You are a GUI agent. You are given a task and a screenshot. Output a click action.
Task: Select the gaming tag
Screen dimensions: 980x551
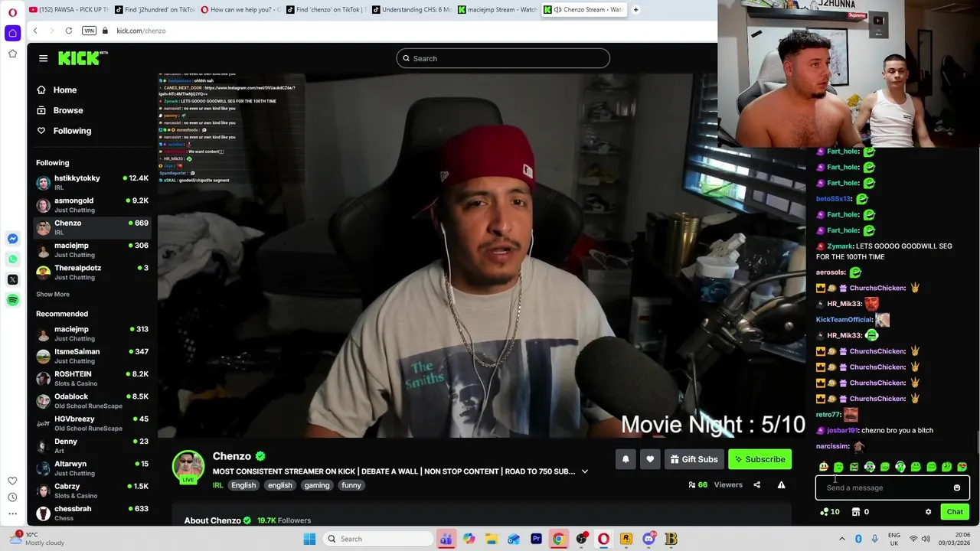(316, 485)
